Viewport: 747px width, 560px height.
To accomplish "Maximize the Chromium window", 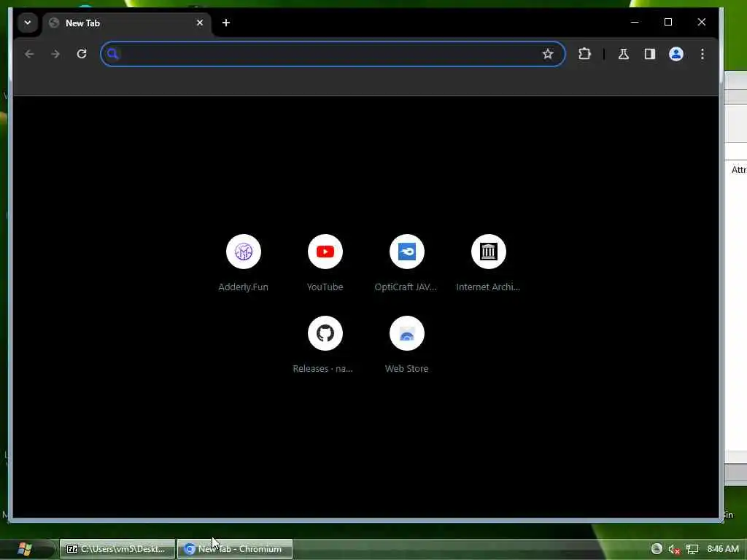I will (668, 22).
